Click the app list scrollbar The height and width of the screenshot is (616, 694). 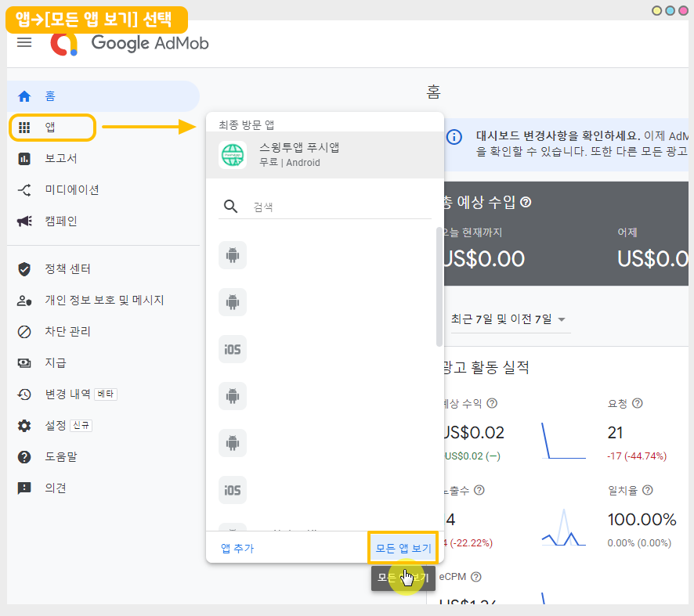[x=439, y=286]
